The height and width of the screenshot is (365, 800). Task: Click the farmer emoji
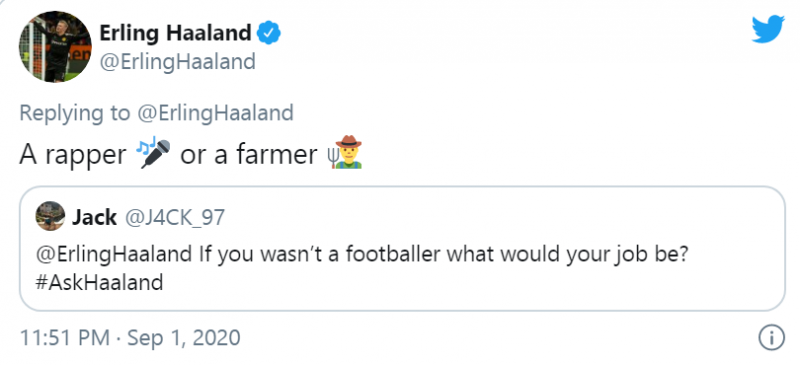coord(345,152)
